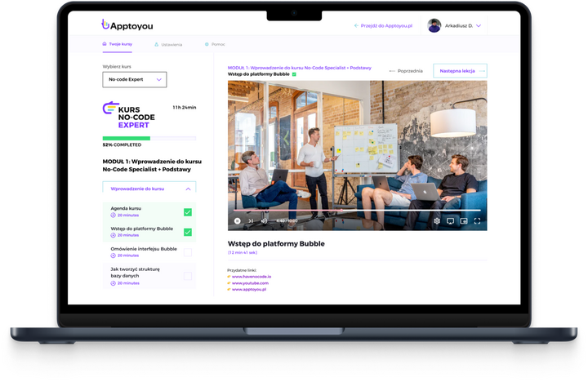Uncheck Wstęp do platformy Bubble checkbox
The image size is (588, 382).
pos(188,233)
